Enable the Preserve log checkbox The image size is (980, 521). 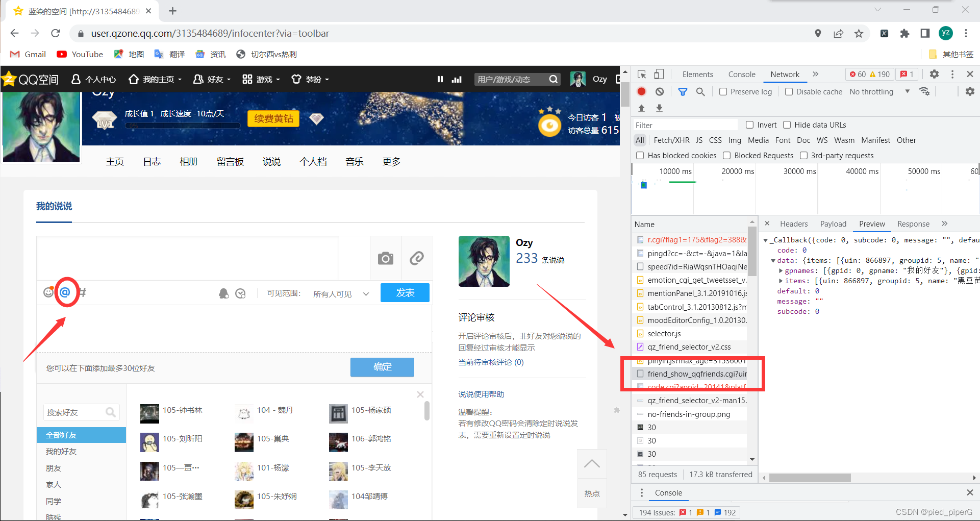[723, 91]
